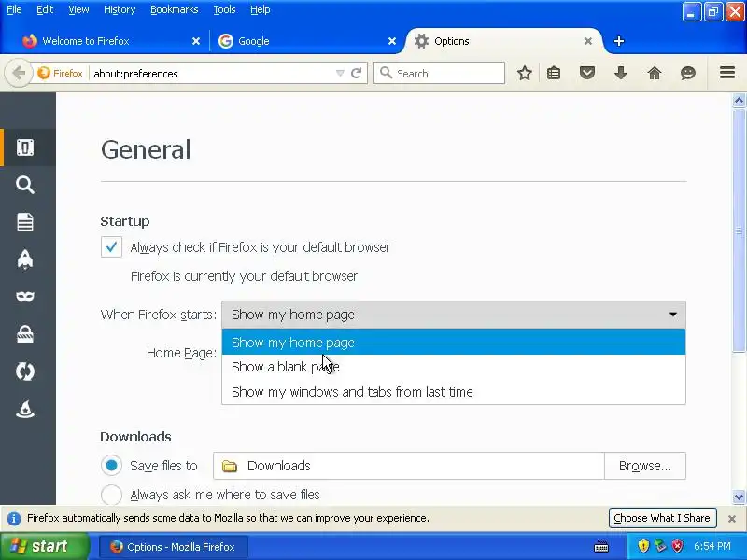Close the Welcome to Firefox tab
This screenshot has height=560, width=747.
click(x=196, y=41)
